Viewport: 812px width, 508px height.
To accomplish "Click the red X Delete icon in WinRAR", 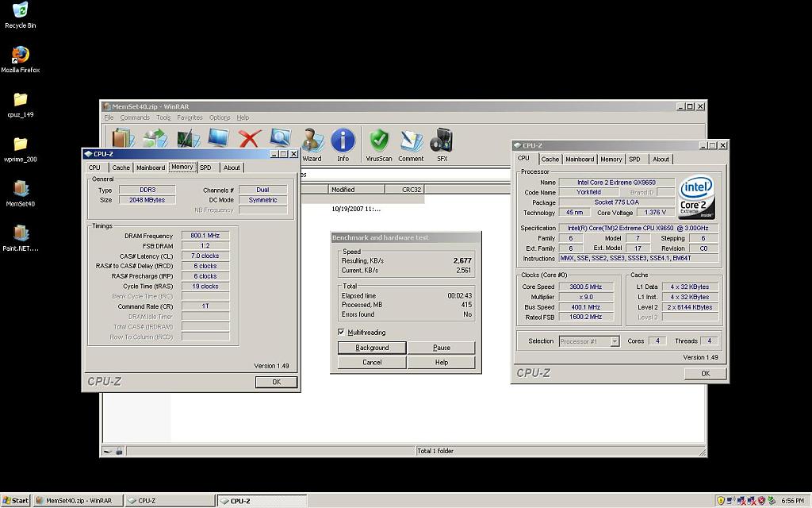I will coord(250,138).
